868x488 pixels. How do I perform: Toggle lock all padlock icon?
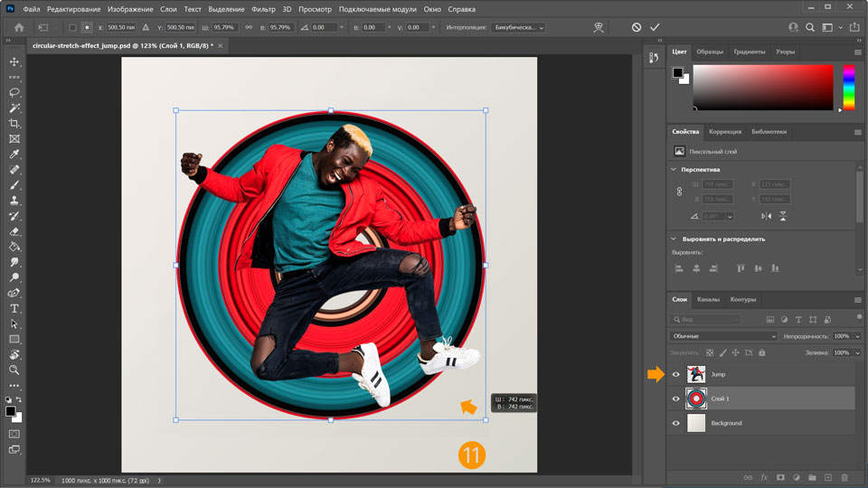(761, 352)
